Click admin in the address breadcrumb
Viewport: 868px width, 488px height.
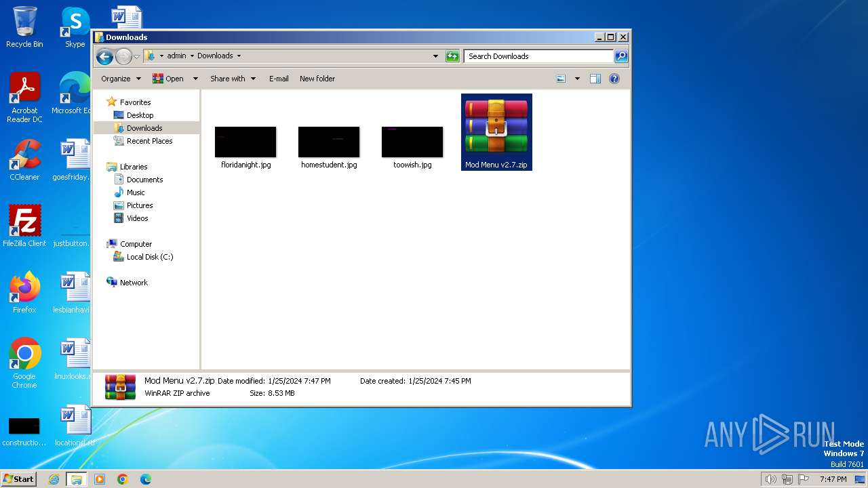tap(176, 56)
